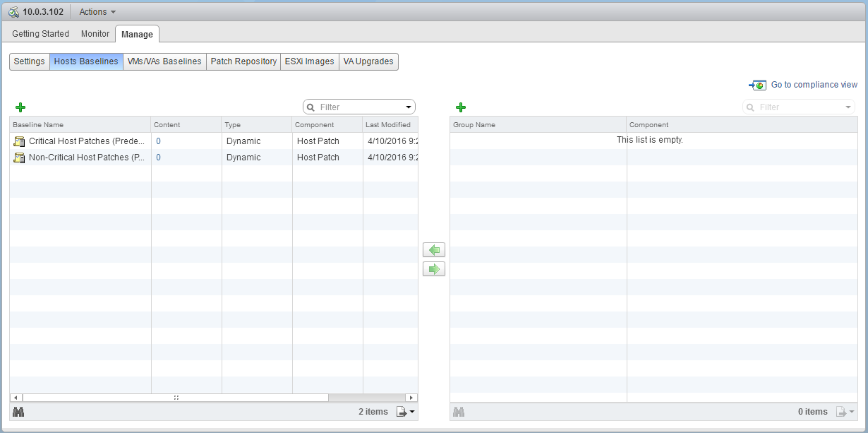Image resolution: width=868 pixels, height=433 pixels.
Task: Export the baselines list via export icon
Action: pyautogui.click(x=399, y=411)
